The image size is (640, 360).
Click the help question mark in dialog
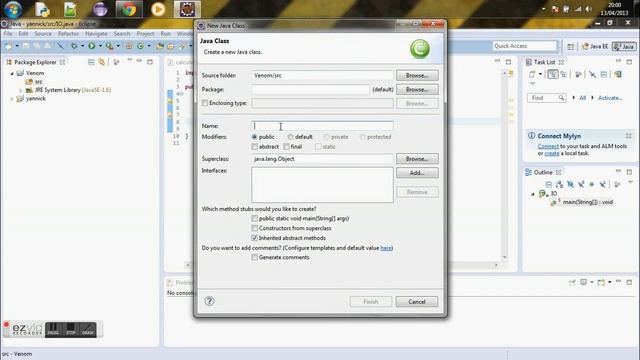pyautogui.click(x=209, y=301)
